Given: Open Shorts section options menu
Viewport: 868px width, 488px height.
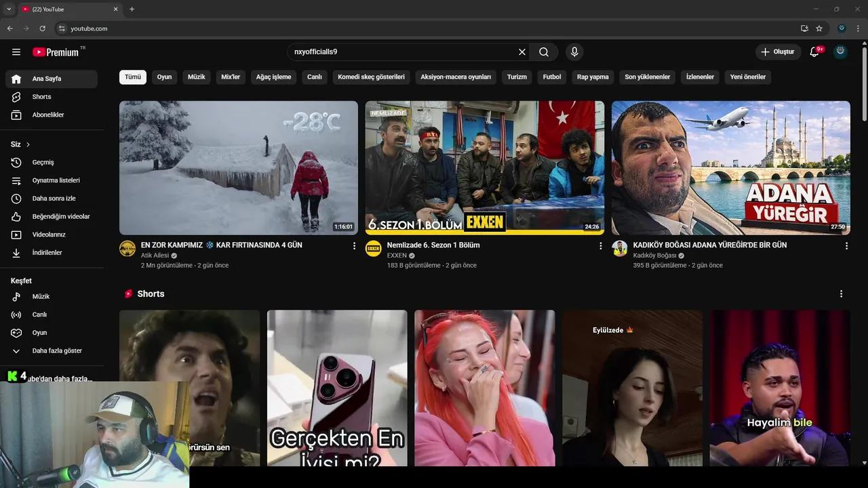Looking at the screenshot, I should [841, 294].
